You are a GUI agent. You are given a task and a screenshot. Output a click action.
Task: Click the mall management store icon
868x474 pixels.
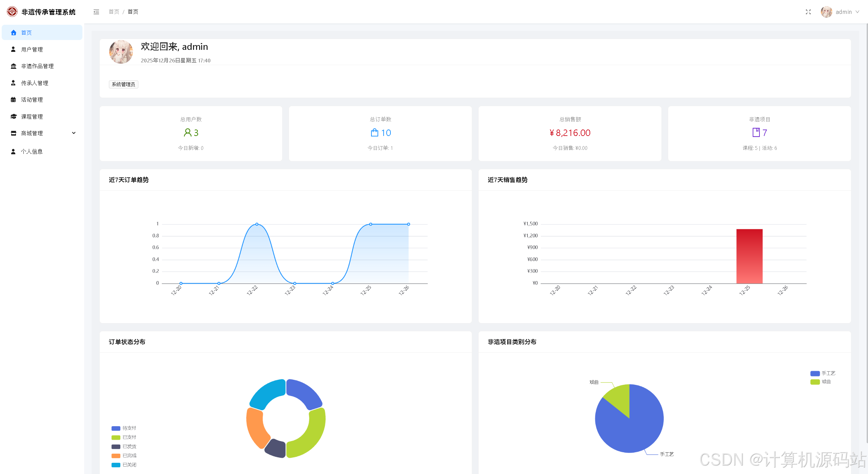[14, 133]
